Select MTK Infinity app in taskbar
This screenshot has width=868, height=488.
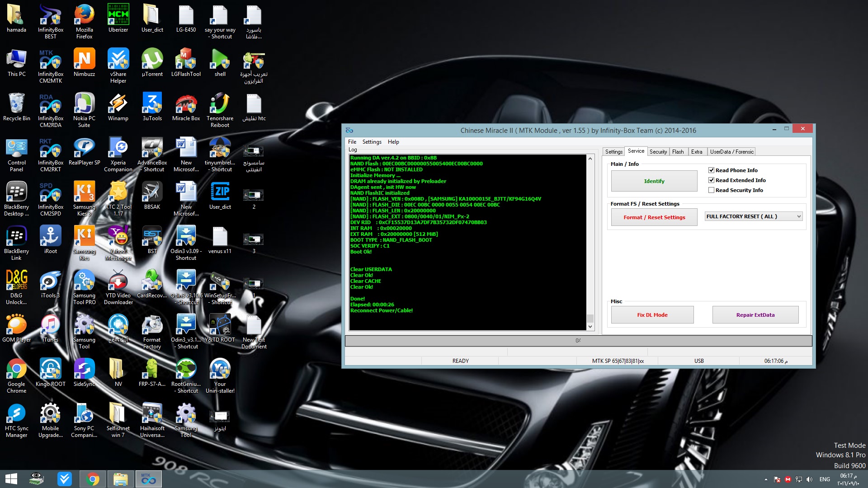[148, 479]
